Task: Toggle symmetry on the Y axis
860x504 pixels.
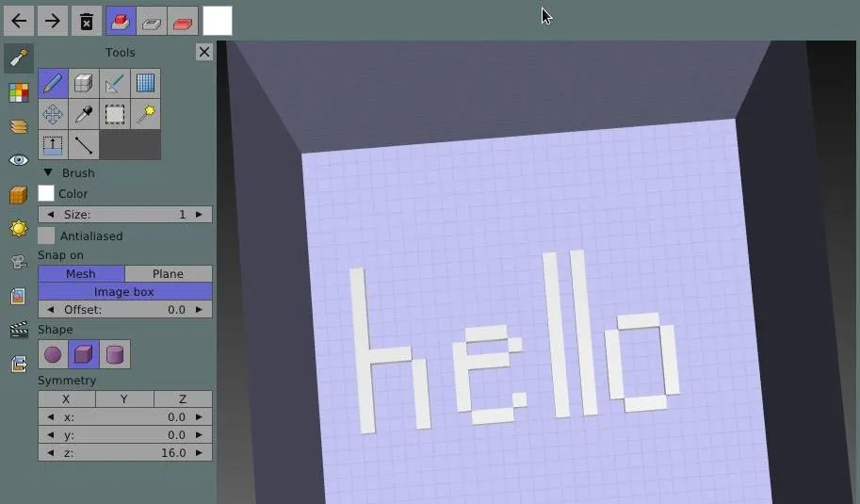Action: [124, 399]
